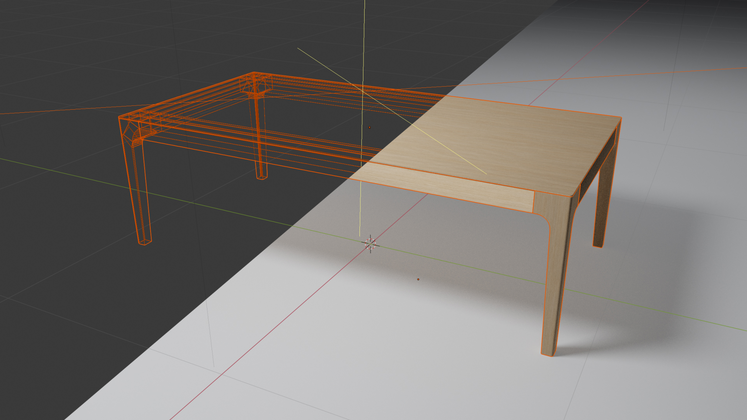Select the wireframe front-left table leg
Image resolution: width=747 pixels, height=420 pixels.
click(140, 190)
